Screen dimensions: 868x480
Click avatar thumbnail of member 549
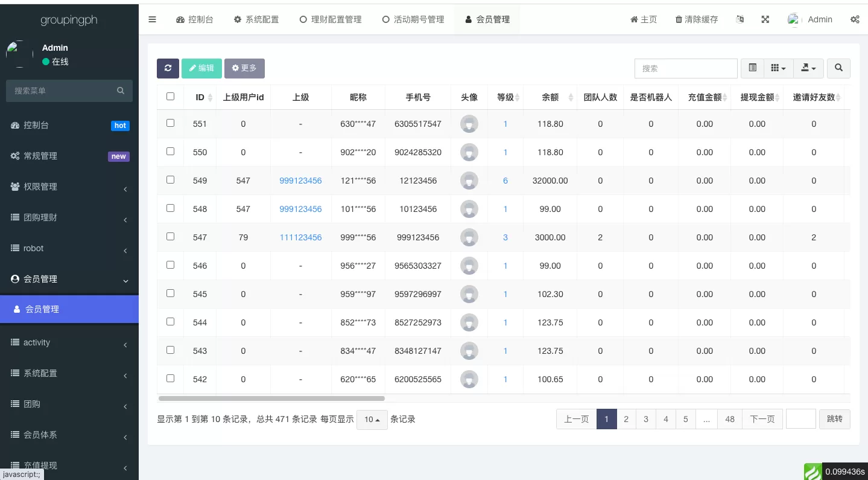coord(469,181)
